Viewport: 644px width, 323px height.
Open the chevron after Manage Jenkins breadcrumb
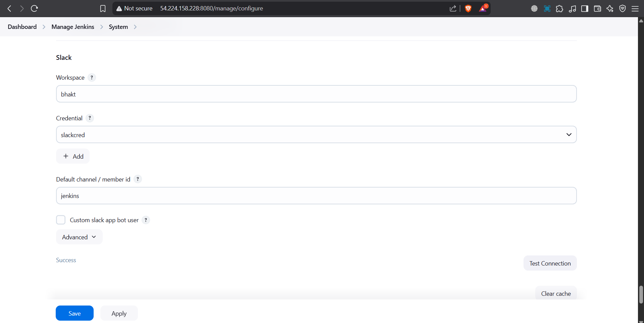pyautogui.click(x=102, y=27)
